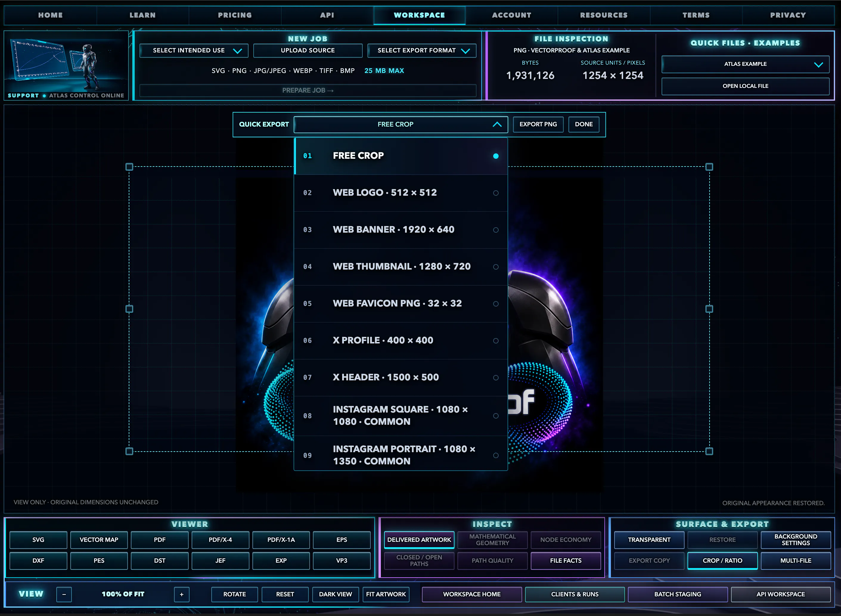Go to the Pricing tab

(x=235, y=15)
